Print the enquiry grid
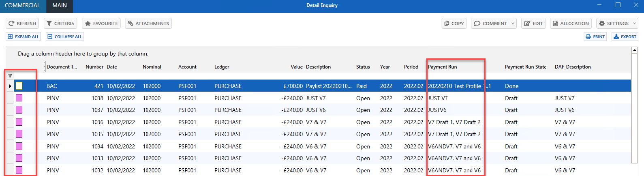Viewport: 644px width, 176px height. pyautogui.click(x=595, y=36)
